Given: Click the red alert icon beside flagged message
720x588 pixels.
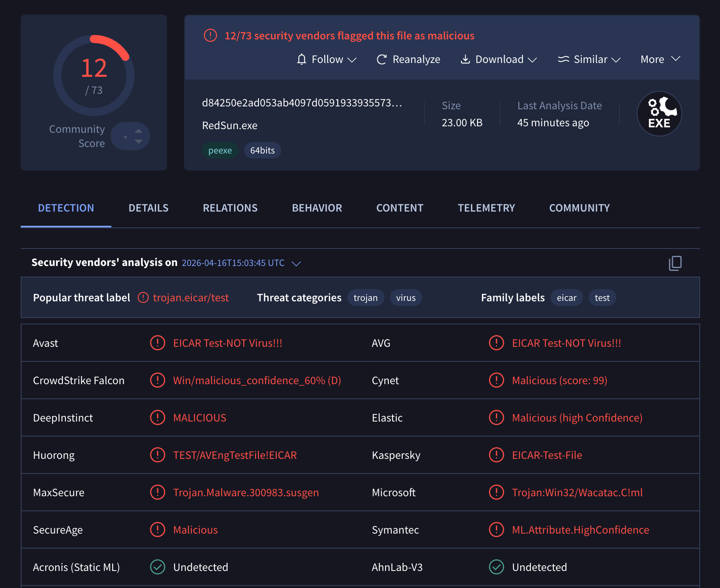Looking at the screenshot, I should click(x=210, y=35).
